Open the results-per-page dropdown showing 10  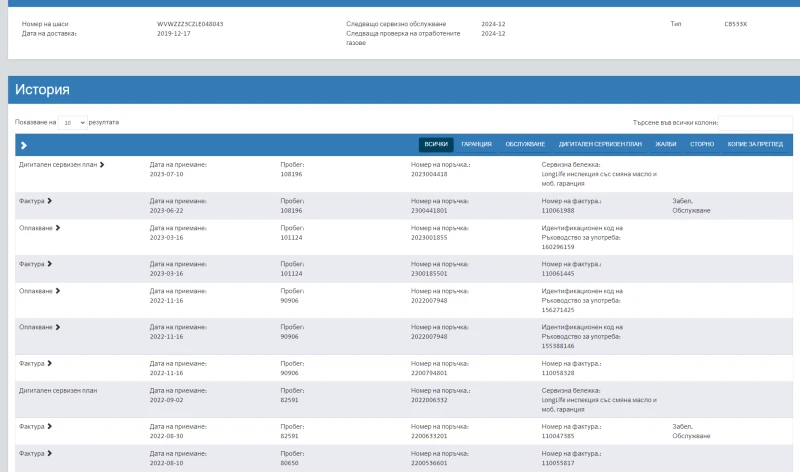pyautogui.click(x=72, y=122)
